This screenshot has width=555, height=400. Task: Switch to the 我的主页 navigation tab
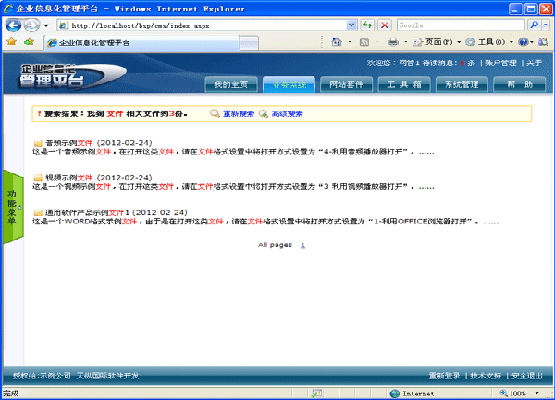point(231,85)
